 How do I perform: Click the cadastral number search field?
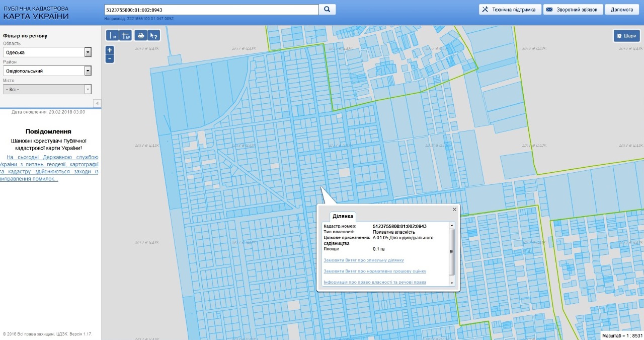[211, 10]
